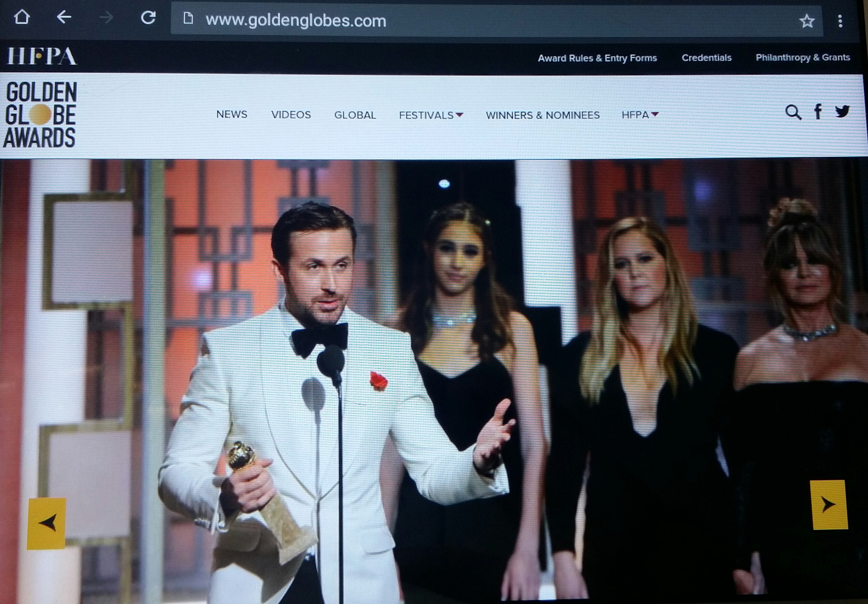Reload the page with the refresh icon

(x=148, y=17)
